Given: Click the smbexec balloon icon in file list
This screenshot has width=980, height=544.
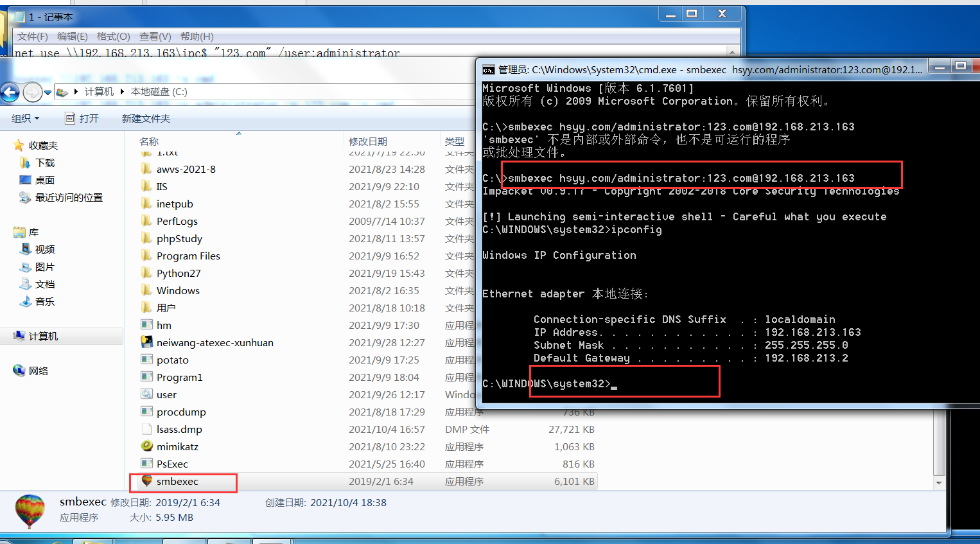Looking at the screenshot, I should click(x=147, y=481).
